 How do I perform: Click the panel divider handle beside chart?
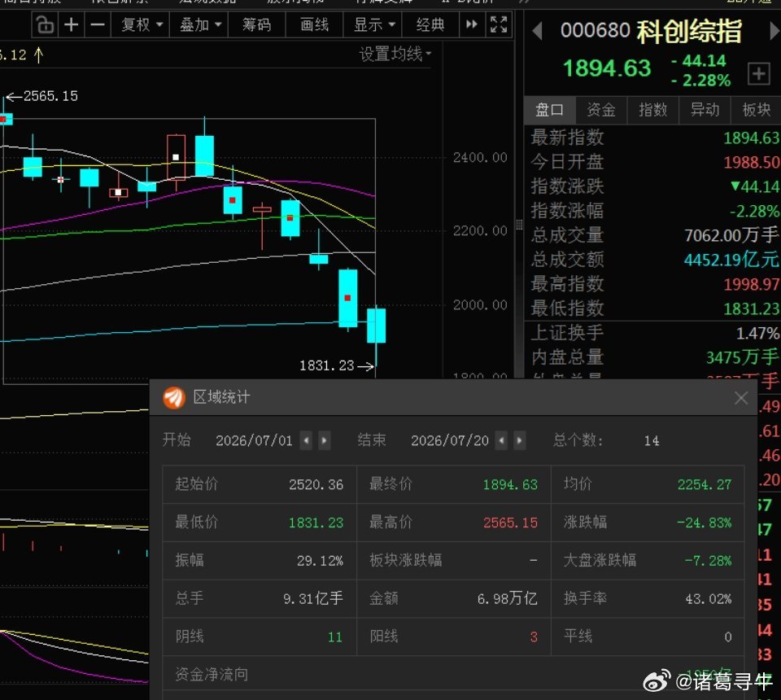coord(519,225)
